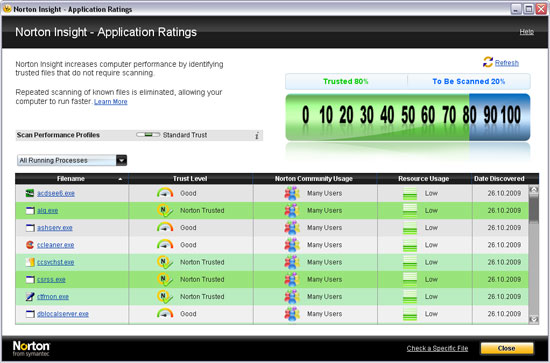Click the Standard Trust label
550x363 pixels.
pos(185,135)
